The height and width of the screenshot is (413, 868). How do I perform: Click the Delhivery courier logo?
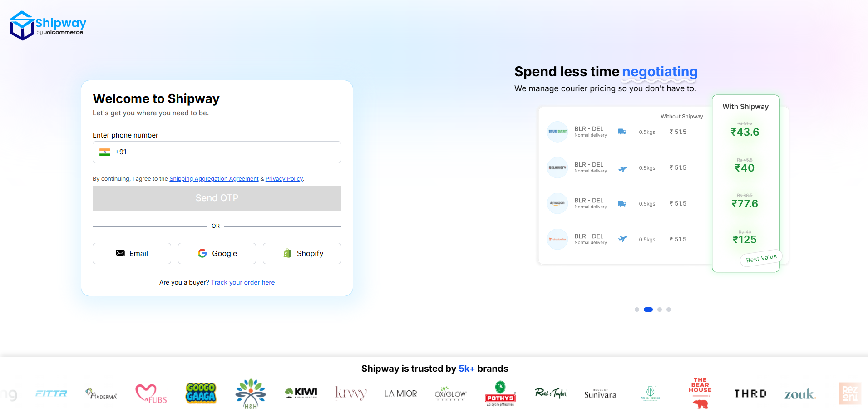pyautogui.click(x=557, y=167)
